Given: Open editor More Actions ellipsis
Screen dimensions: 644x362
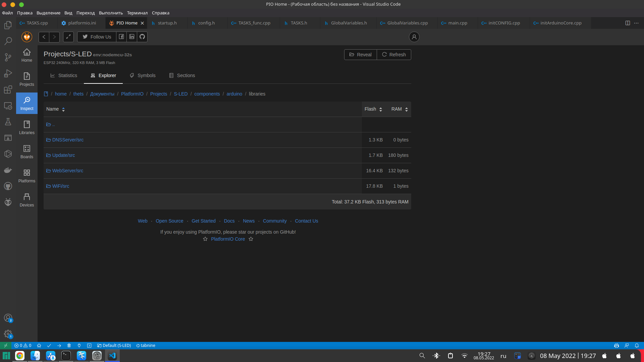Looking at the screenshot, I should point(636,23).
